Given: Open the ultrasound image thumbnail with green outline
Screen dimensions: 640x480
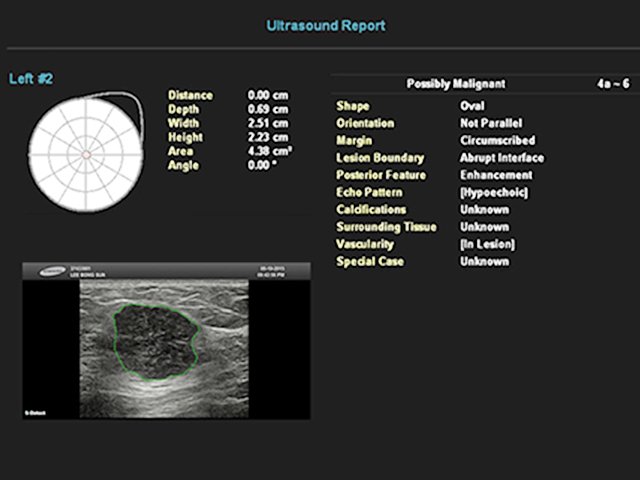Looking at the screenshot, I should (x=167, y=341).
